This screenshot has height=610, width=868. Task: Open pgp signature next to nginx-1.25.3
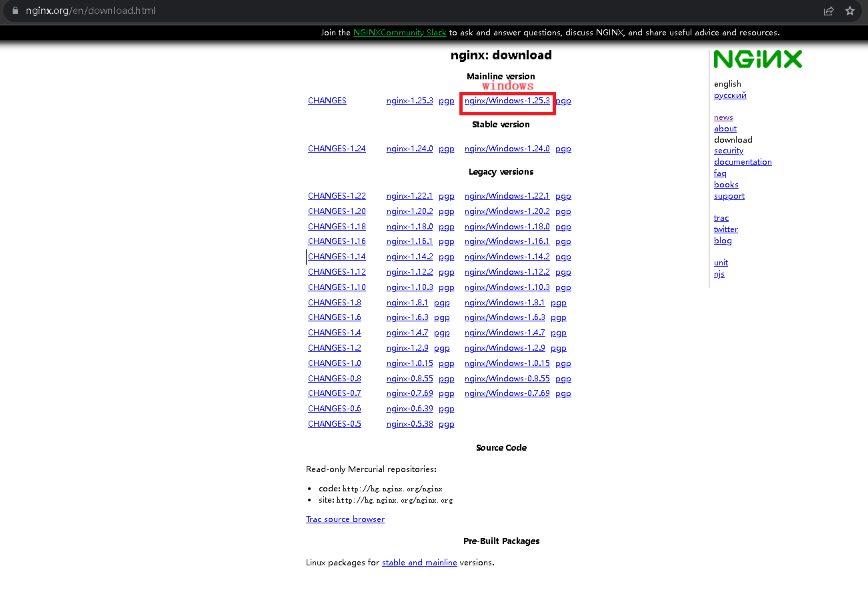(x=446, y=101)
